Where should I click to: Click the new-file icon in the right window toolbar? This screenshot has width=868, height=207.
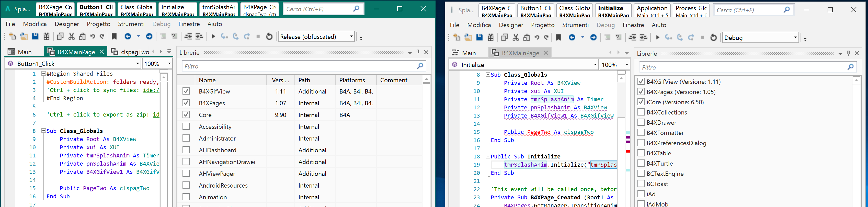point(457,37)
